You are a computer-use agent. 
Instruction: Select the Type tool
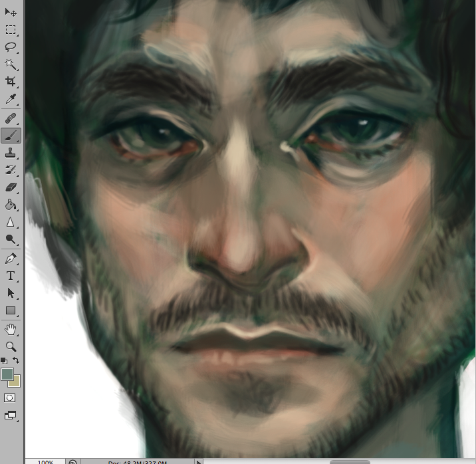pos(11,276)
